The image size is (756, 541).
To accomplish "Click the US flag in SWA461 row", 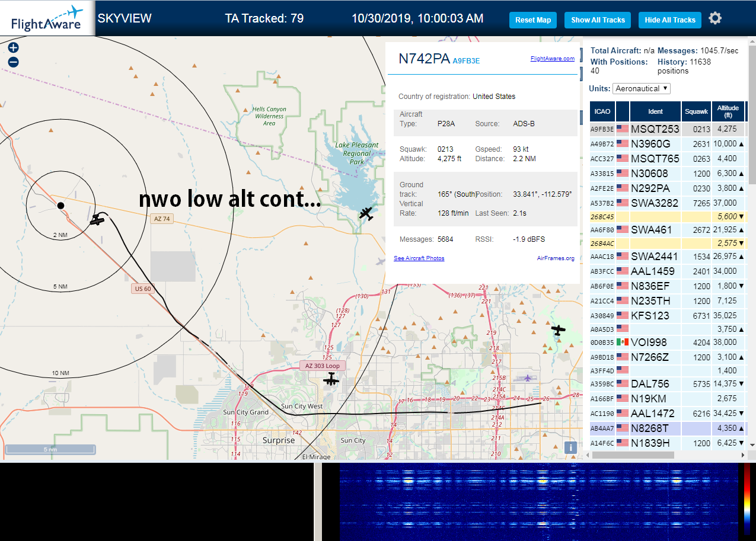I will pyautogui.click(x=623, y=230).
